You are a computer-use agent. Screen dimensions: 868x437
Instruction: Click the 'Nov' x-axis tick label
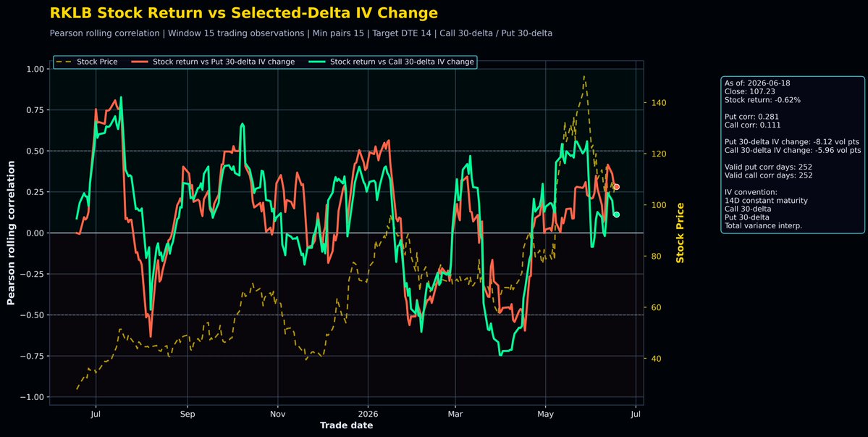(278, 414)
